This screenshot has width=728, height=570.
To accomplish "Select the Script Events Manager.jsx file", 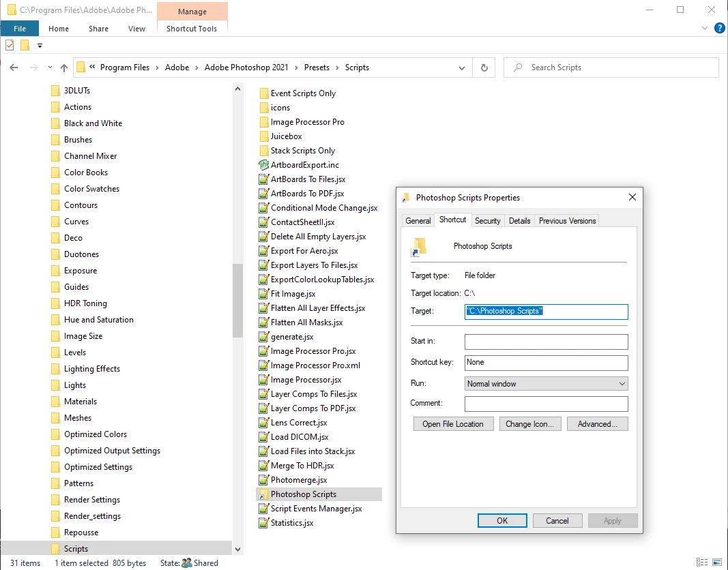I will coord(316,509).
